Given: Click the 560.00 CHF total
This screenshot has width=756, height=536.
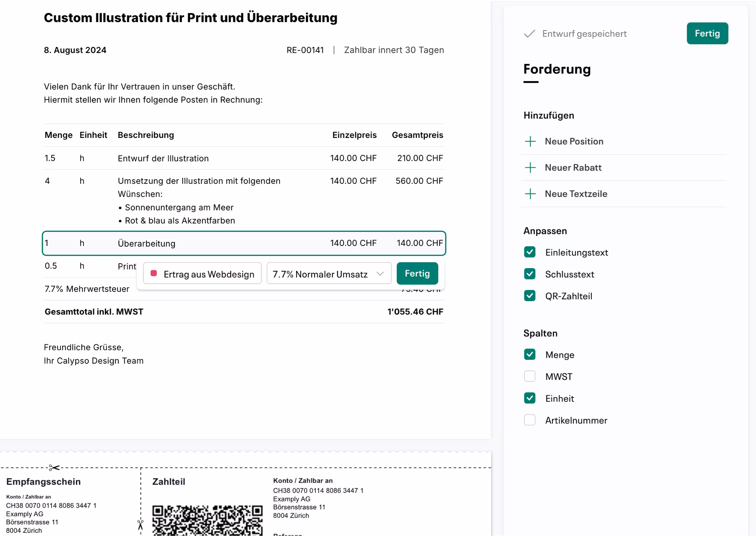Looking at the screenshot, I should pyautogui.click(x=419, y=181).
